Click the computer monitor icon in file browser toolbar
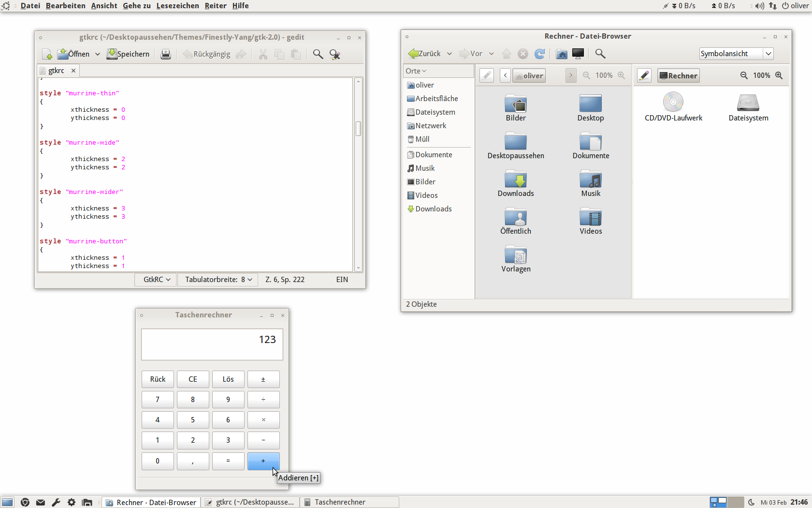The image size is (812, 508). coord(578,54)
